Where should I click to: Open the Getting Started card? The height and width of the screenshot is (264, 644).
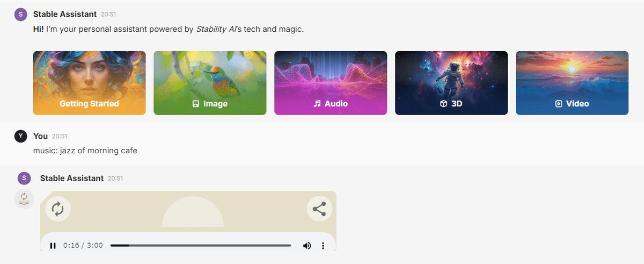89,83
